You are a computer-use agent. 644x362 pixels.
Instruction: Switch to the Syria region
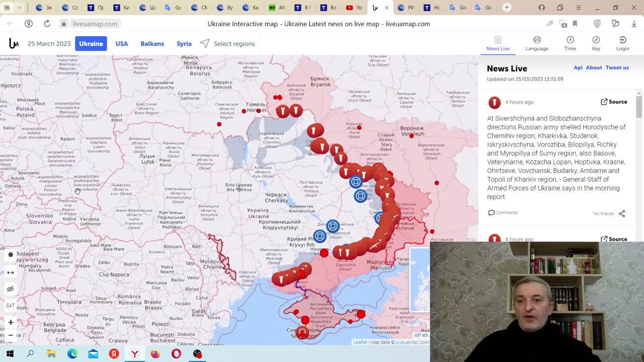pyautogui.click(x=184, y=44)
